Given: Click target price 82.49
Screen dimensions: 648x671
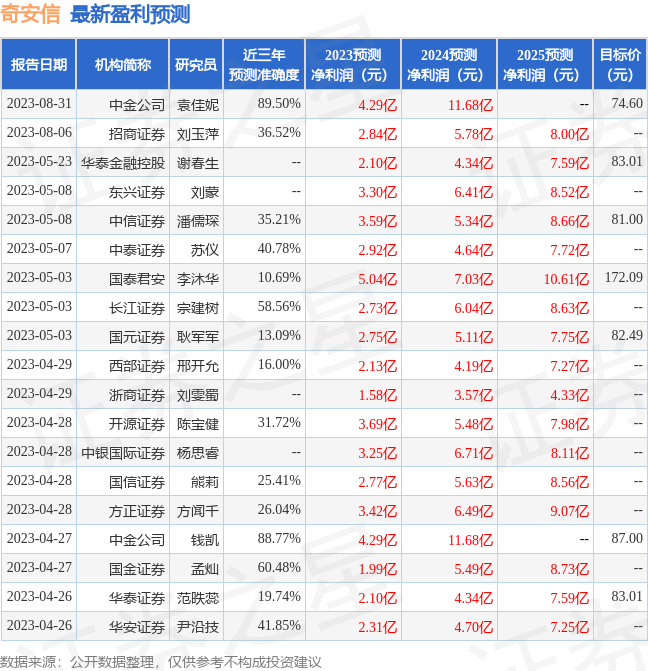Looking at the screenshot, I should tap(627, 336).
